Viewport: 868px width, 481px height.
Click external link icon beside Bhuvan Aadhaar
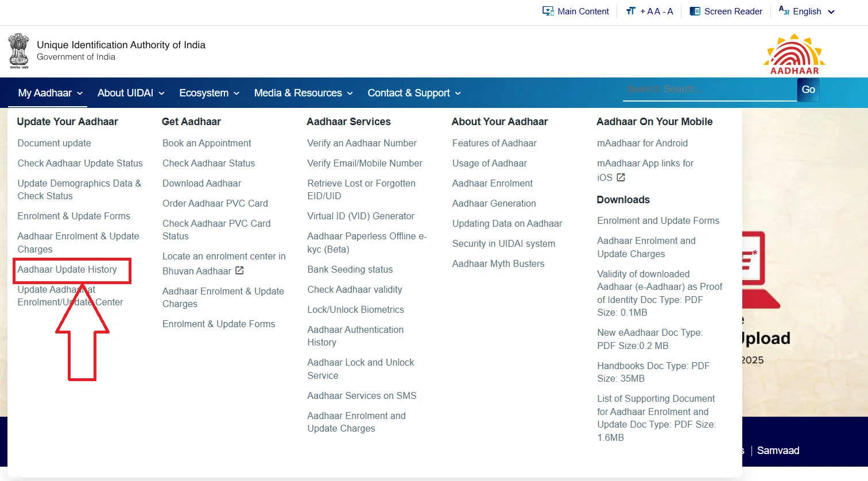pyautogui.click(x=239, y=270)
